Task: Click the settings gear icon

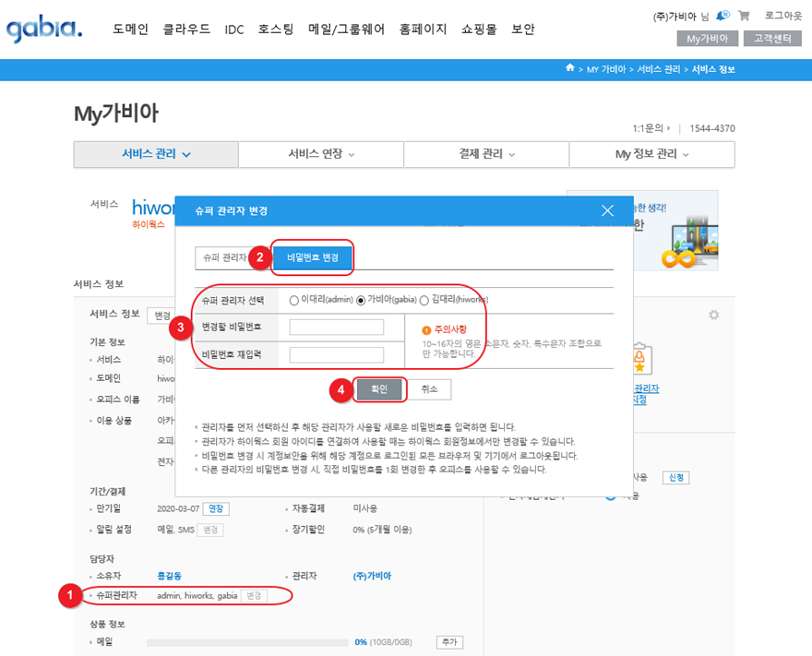Action: pyautogui.click(x=713, y=315)
